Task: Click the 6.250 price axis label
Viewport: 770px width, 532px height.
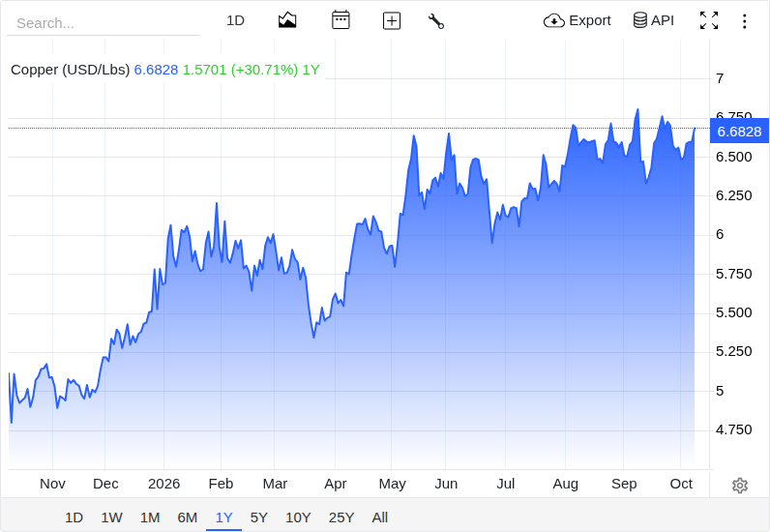Action: point(733,195)
